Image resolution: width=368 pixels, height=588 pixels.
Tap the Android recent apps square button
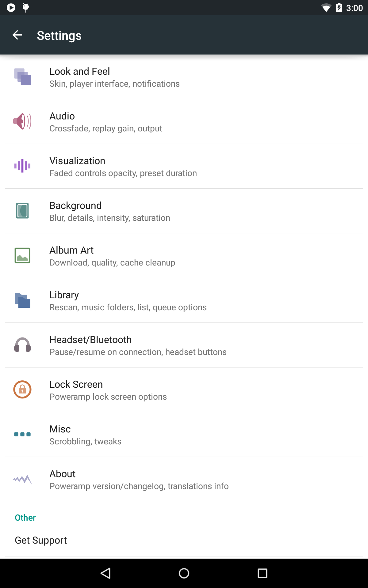click(262, 573)
